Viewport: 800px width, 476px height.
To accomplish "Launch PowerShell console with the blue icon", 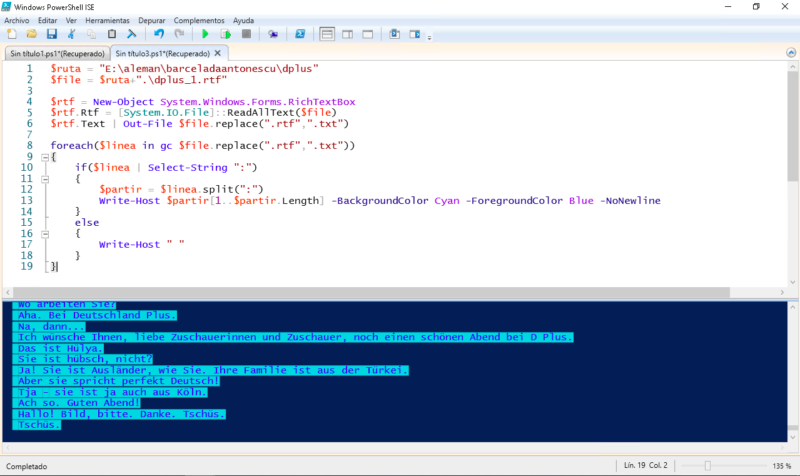I will (x=300, y=34).
